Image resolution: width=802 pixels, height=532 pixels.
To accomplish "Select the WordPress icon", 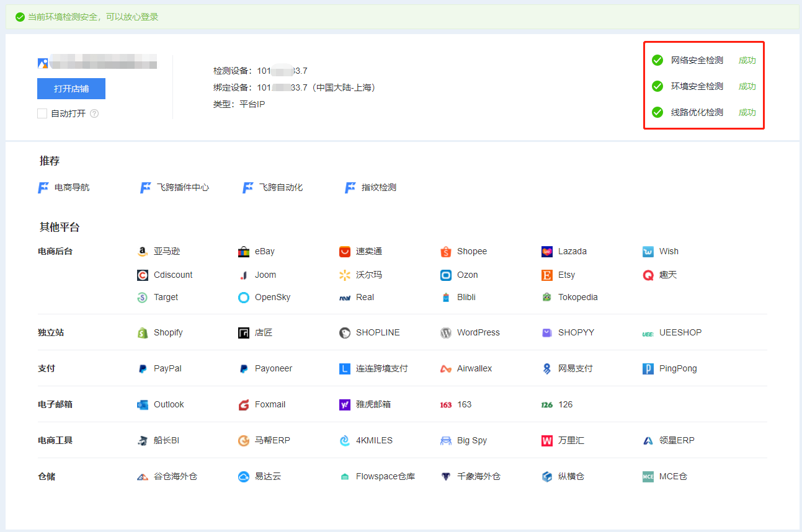I will click(x=446, y=332).
